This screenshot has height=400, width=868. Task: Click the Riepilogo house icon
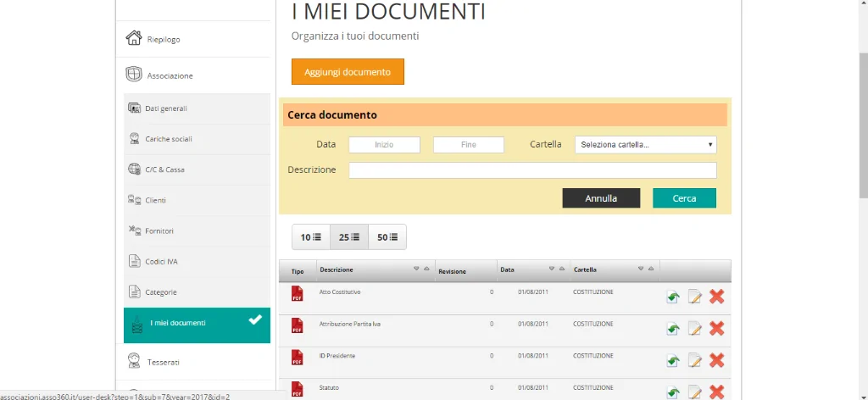(x=133, y=38)
